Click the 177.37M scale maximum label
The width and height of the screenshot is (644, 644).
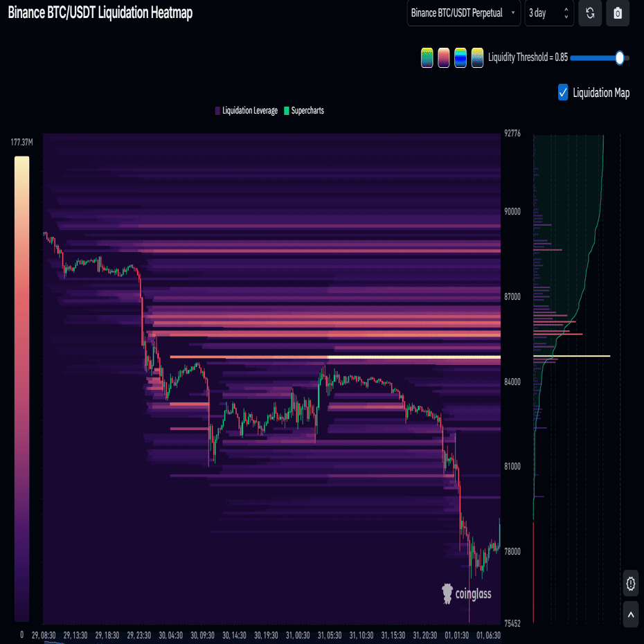21,143
